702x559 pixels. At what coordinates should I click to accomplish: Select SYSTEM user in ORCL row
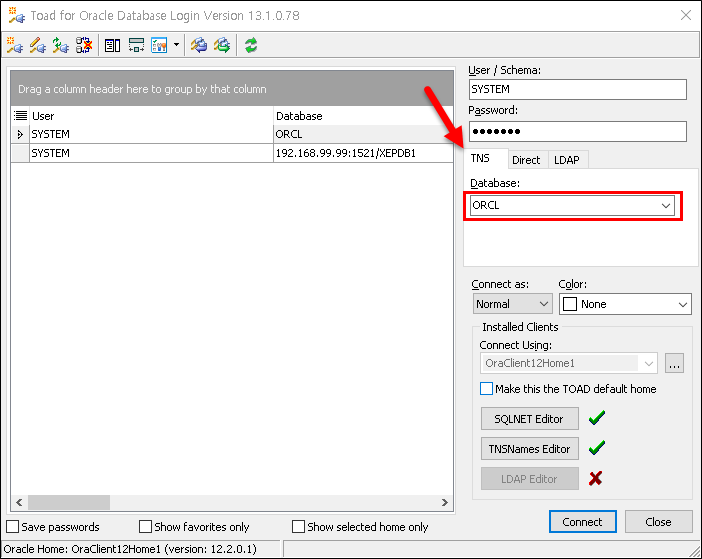(x=151, y=134)
